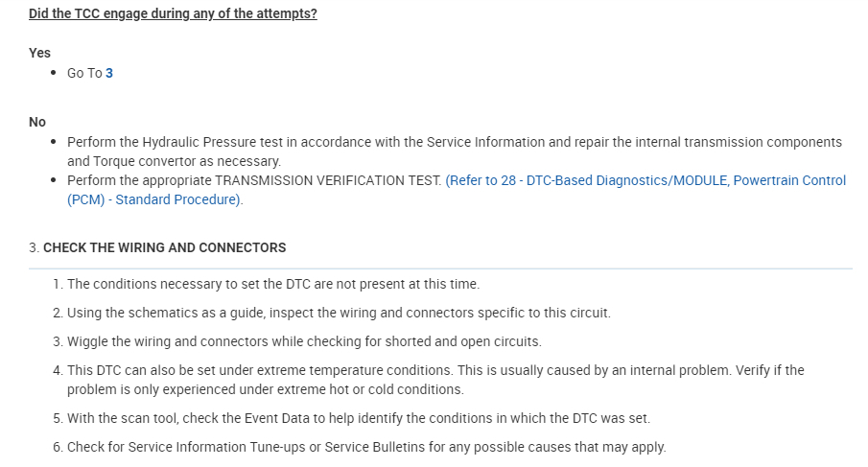Click step 4 about extreme temperature conditions
This screenshot has width=868, height=467.
click(434, 370)
